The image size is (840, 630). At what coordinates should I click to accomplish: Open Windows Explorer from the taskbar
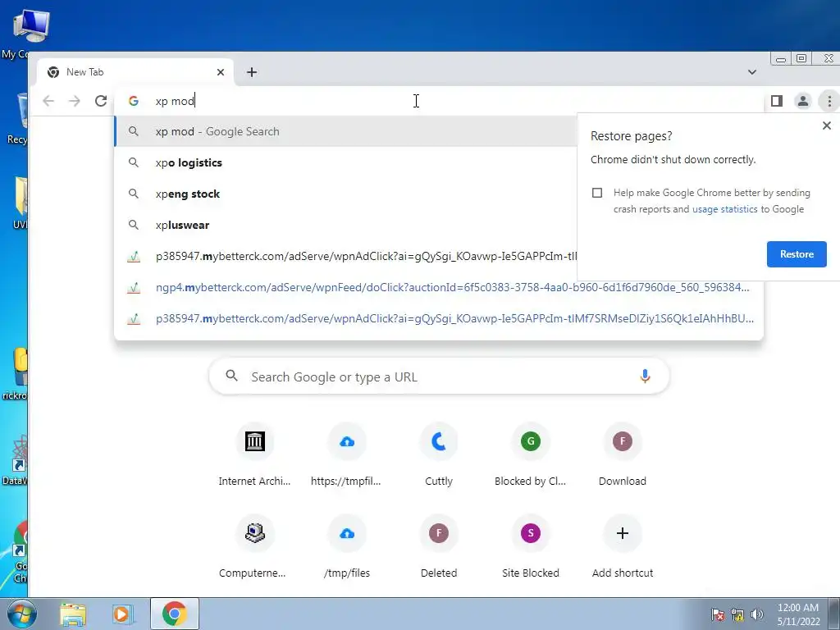point(73,614)
